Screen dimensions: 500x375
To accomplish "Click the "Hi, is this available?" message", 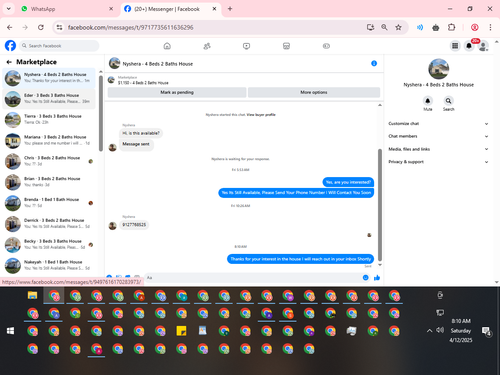I will (141, 133).
